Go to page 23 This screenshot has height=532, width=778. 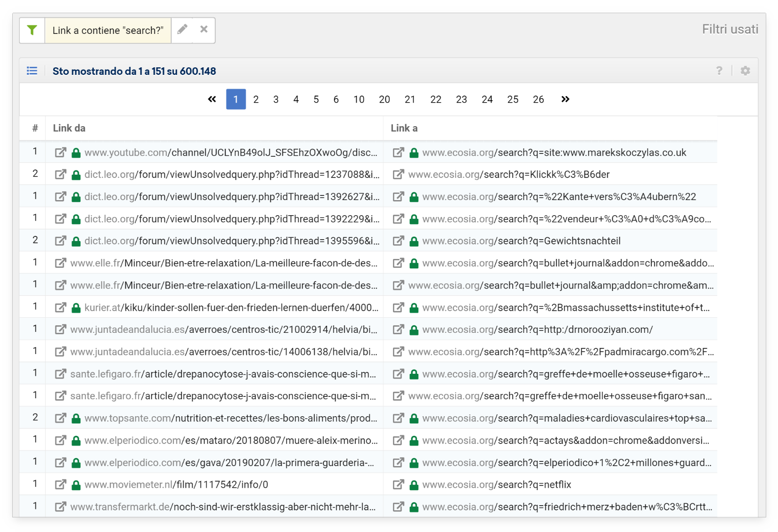(461, 99)
